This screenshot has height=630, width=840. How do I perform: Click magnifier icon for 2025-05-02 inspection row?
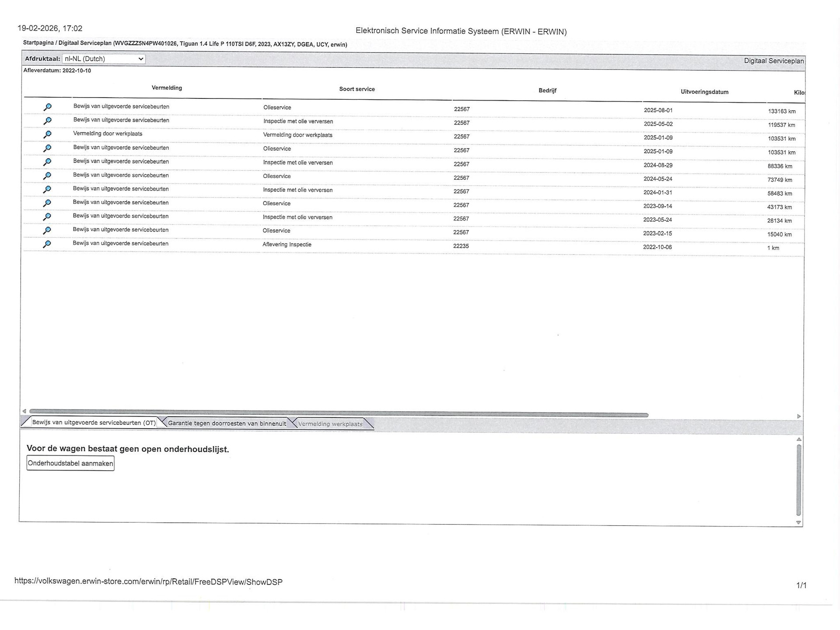(x=47, y=121)
